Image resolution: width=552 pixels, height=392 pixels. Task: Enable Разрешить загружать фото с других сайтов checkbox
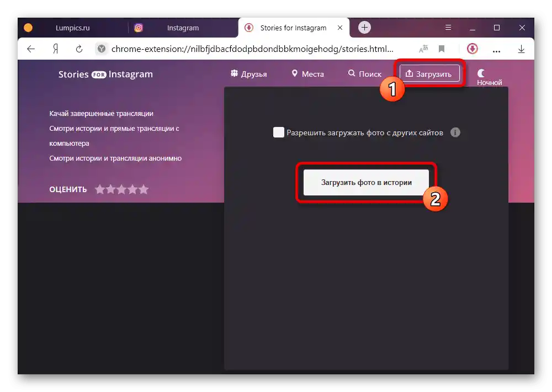click(x=278, y=133)
